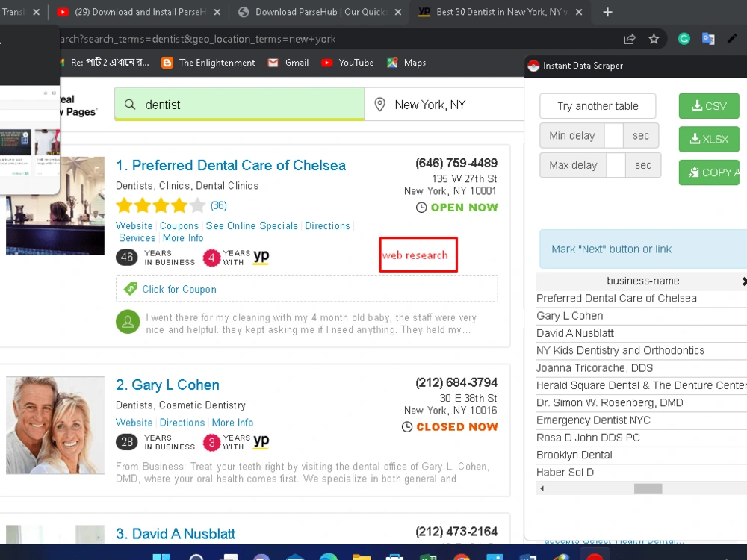Image resolution: width=747 pixels, height=560 pixels.
Task: Select the Brooklyn Dental row
Action: tap(641, 455)
